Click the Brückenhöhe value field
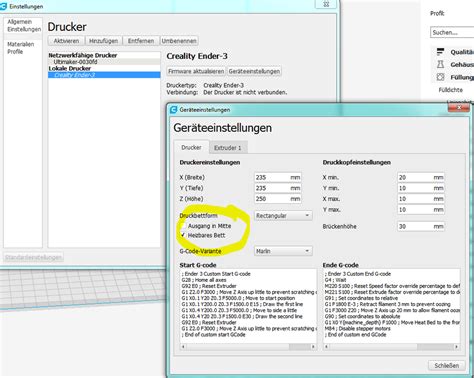474x378 pixels. point(421,226)
